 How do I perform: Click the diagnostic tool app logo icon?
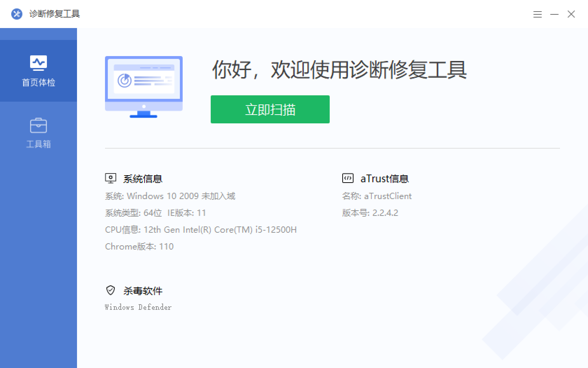(16, 14)
